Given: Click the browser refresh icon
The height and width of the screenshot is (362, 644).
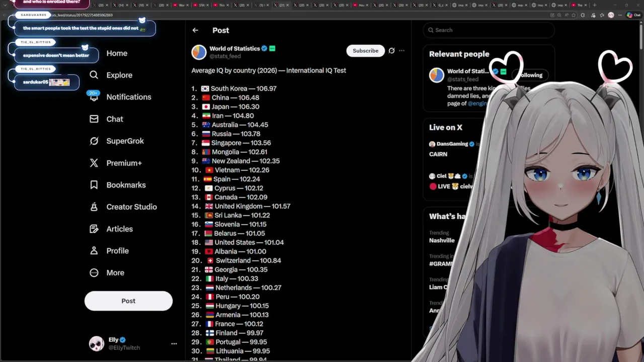Looking at the screenshot, I should tap(583, 15).
